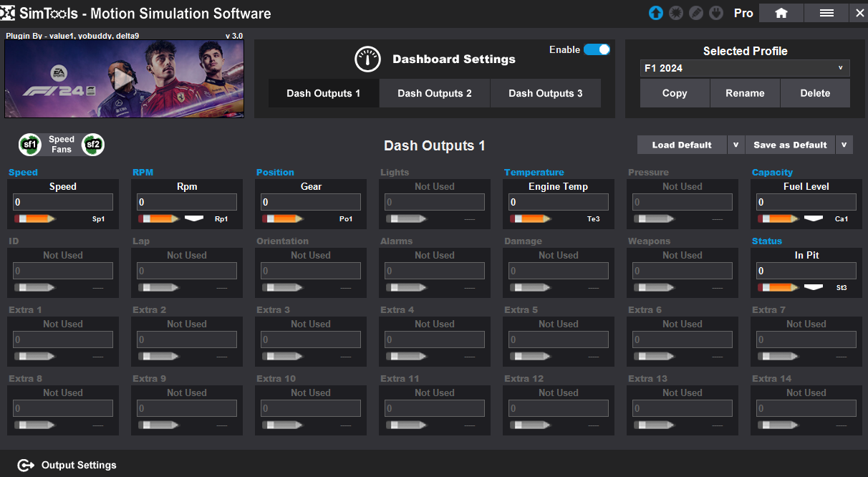This screenshot has width=868, height=477.
Task: Click the plug icon in title bar
Action: point(715,13)
